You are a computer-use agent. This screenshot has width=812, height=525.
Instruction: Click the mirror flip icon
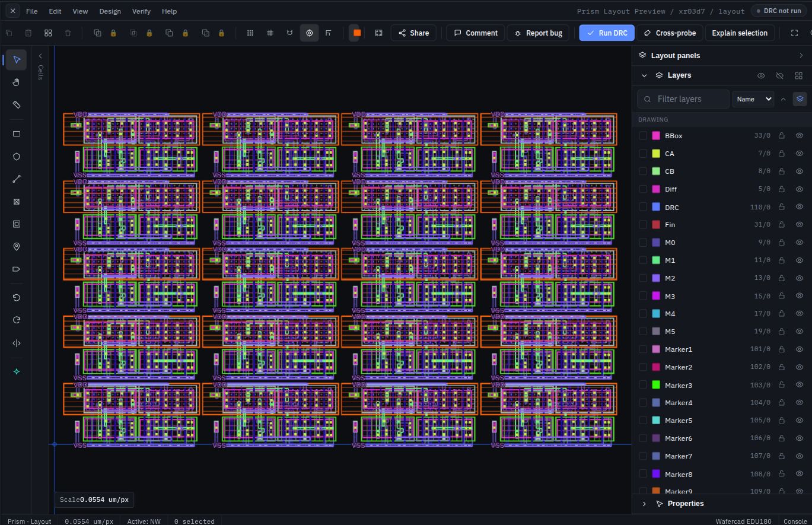click(x=17, y=343)
